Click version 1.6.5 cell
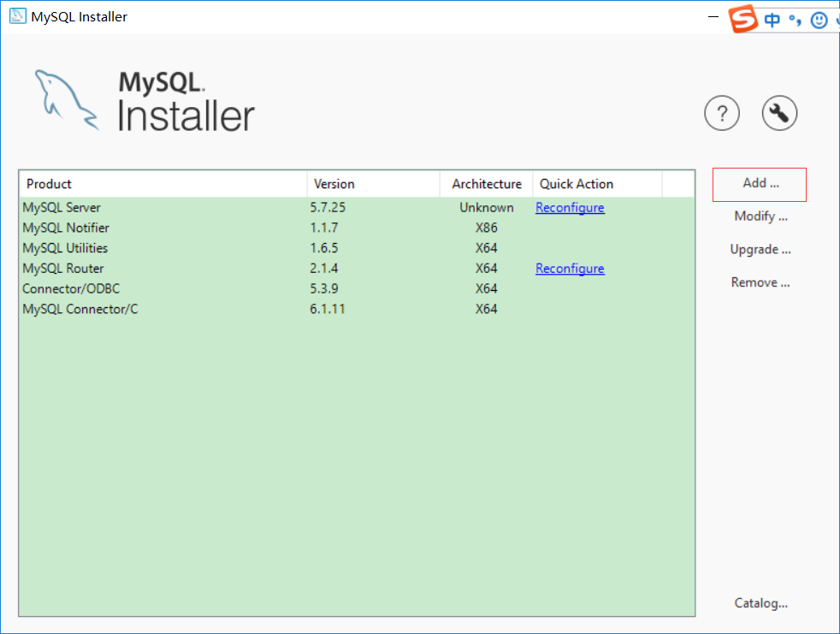 (x=323, y=248)
